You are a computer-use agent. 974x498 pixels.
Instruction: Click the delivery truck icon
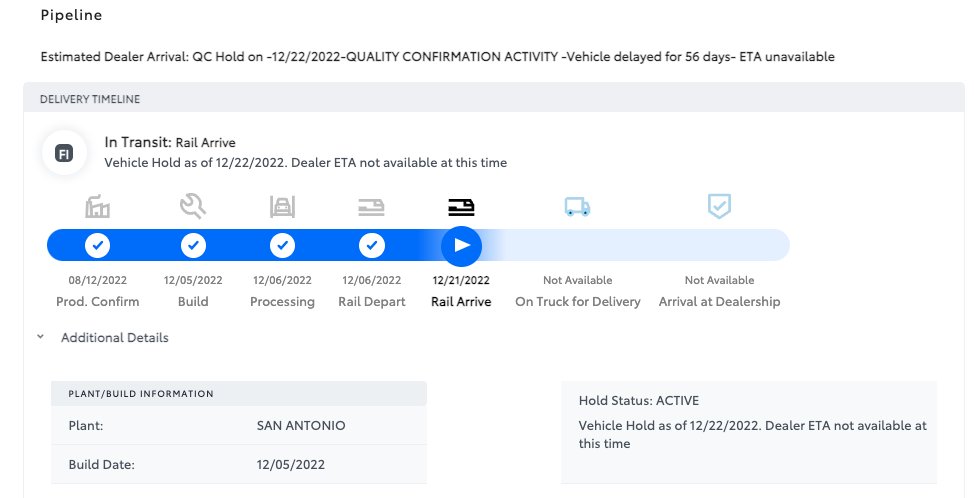(x=577, y=207)
